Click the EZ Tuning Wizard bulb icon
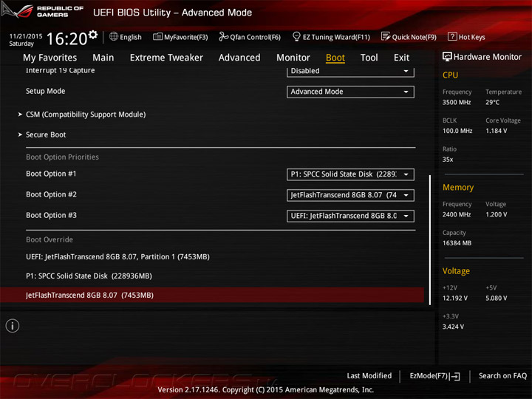Image resolution: width=532 pixels, height=399 pixels. pos(296,36)
